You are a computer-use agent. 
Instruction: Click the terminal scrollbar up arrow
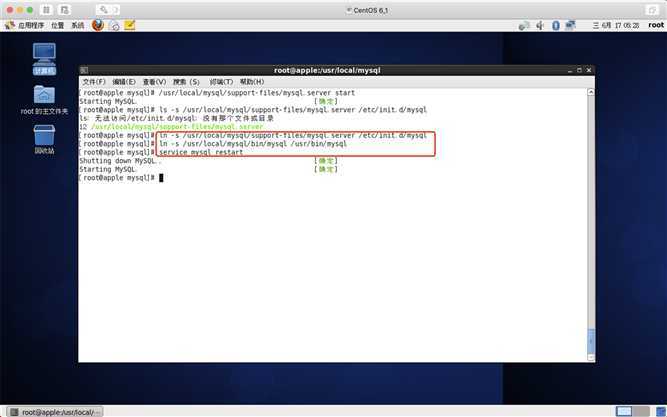click(x=590, y=92)
